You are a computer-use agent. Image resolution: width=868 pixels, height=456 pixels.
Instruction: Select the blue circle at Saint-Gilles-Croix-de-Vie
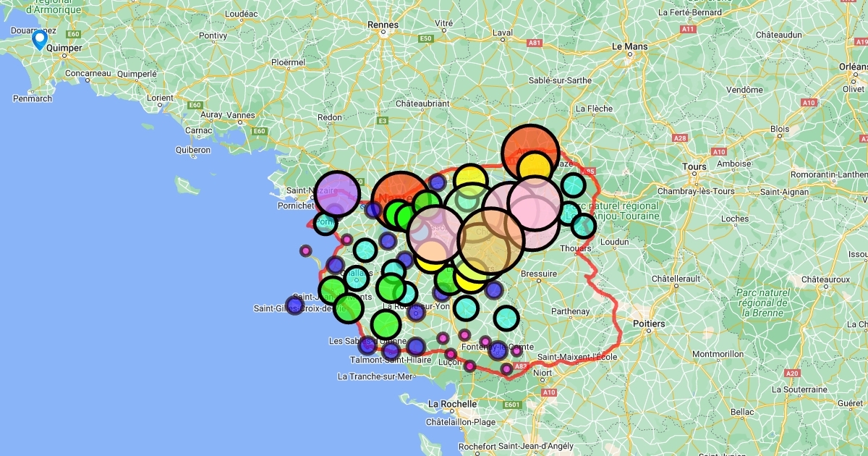[294, 305]
